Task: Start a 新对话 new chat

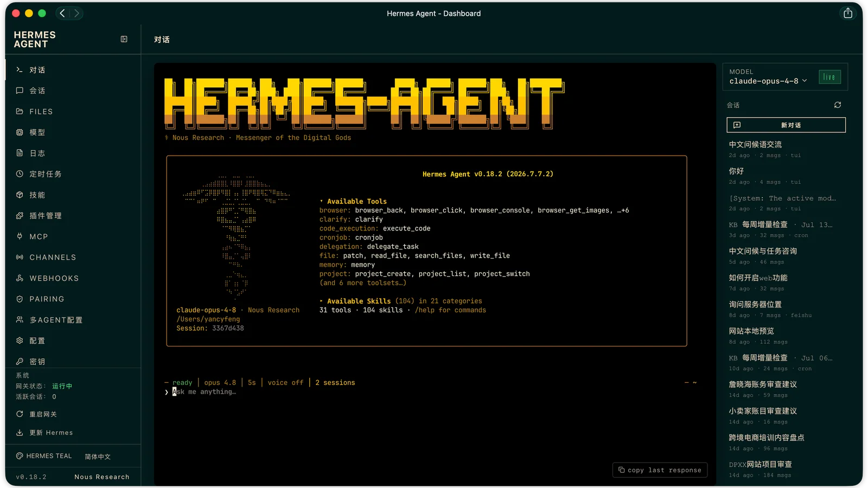Action: pyautogui.click(x=786, y=125)
